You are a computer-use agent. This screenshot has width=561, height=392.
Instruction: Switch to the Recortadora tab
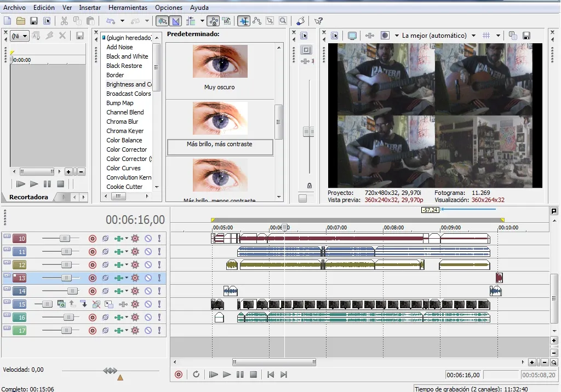(x=28, y=197)
